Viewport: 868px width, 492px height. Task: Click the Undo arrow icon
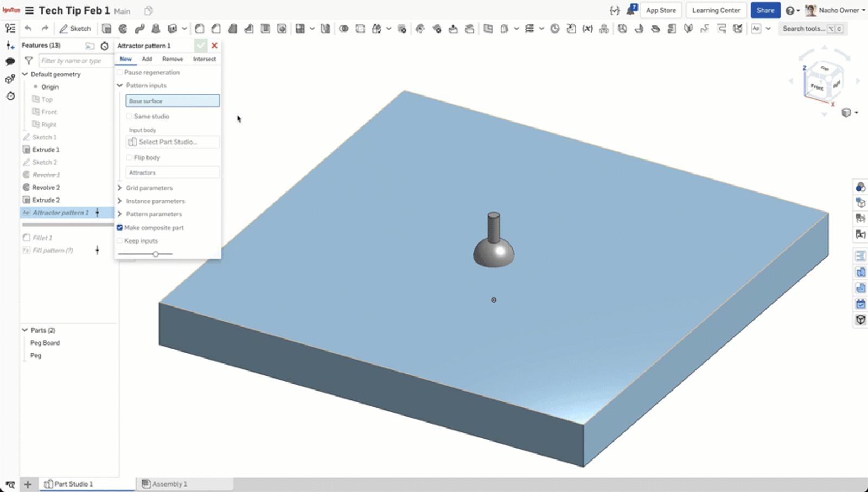(x=28, y=29)
